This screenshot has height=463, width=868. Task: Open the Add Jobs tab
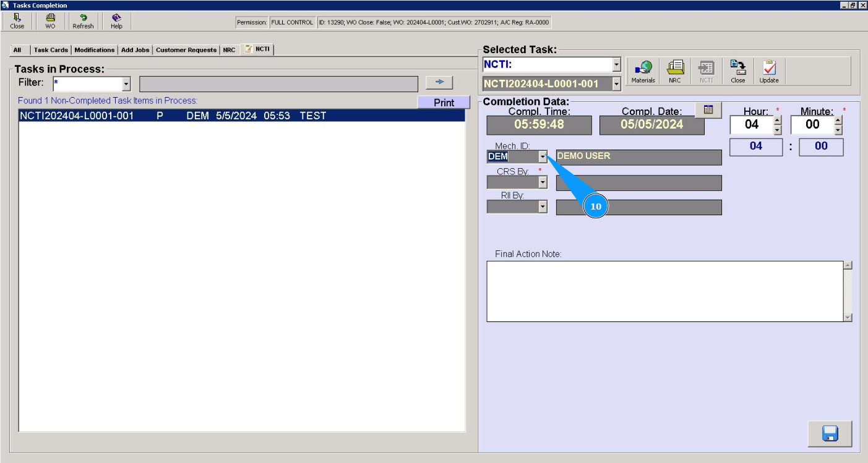(135, 50)
